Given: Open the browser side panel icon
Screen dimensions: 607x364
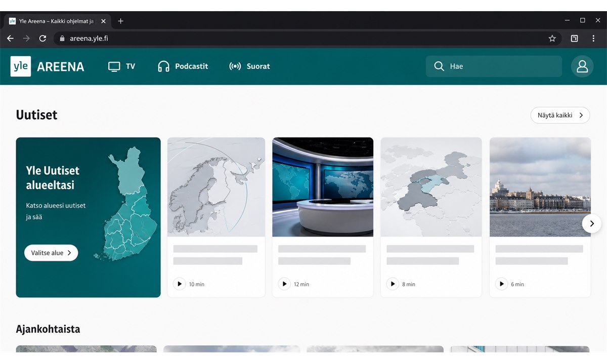Looking at the screenshot, I should coord(574,38).
